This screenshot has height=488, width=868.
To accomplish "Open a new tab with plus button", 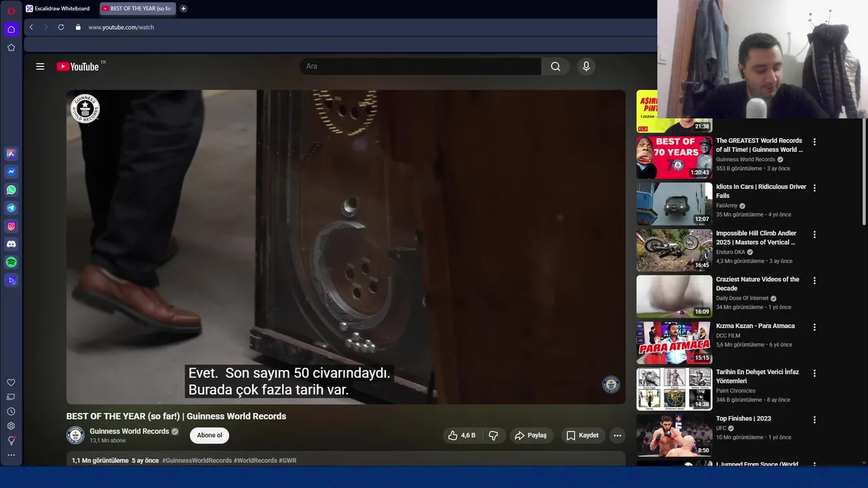I will click(183, 9).
